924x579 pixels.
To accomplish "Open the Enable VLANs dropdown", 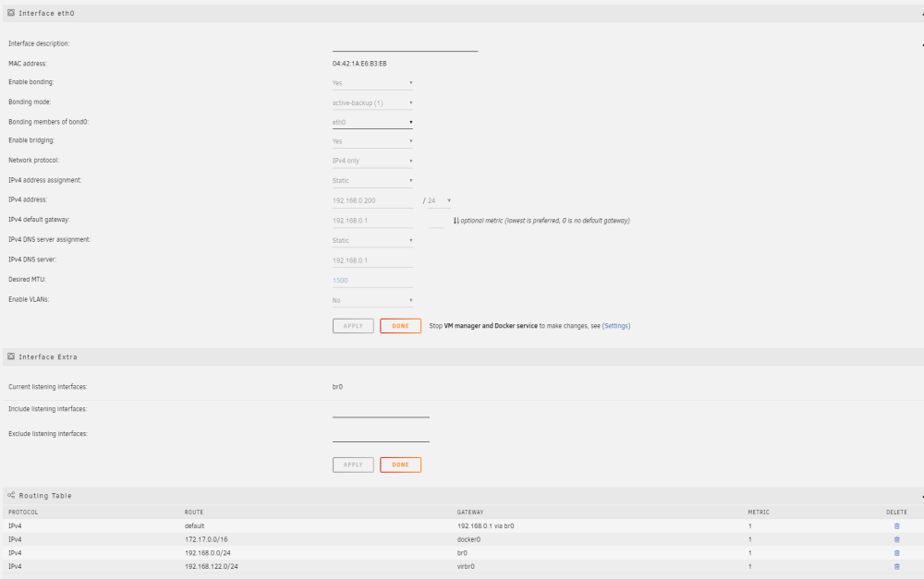I will click(x=372, y=300).
